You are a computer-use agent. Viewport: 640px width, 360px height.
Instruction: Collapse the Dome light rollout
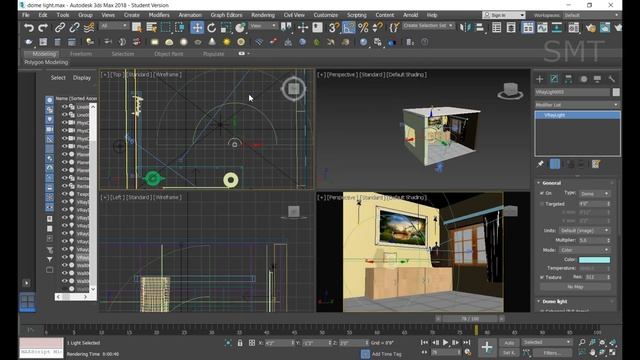[x=554, y=301]
